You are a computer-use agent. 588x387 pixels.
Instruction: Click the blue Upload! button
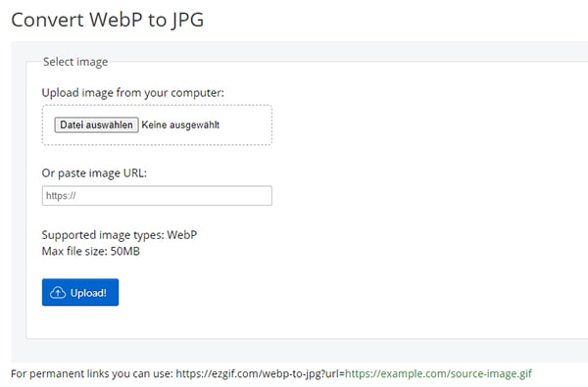(x=80, y=292)
